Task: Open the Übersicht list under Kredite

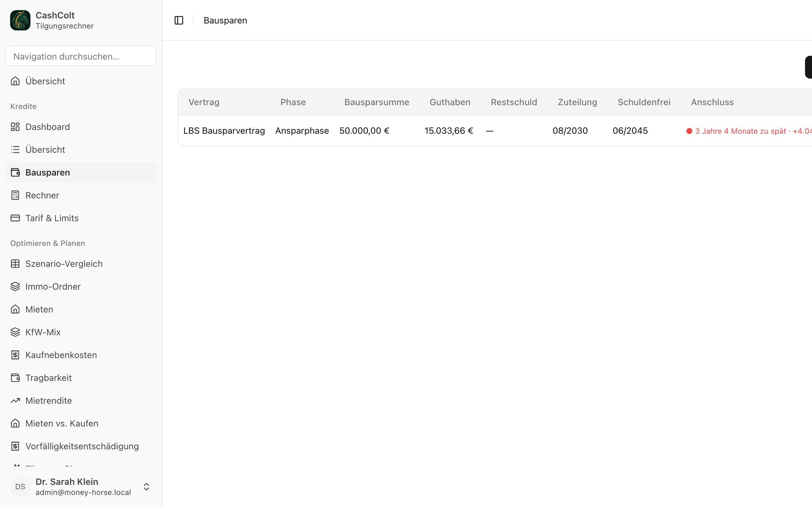Action: (x=81, y=150)
